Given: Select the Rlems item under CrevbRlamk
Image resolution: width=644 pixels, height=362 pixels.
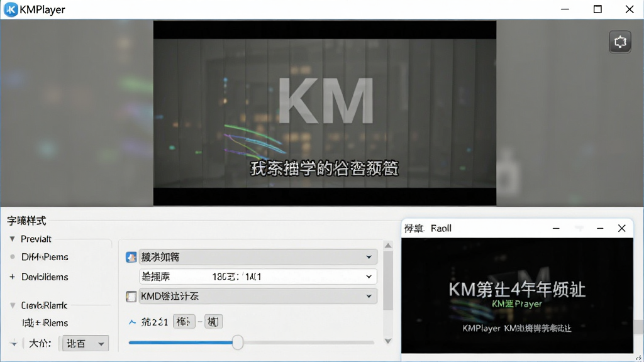Looking at the screenshot, I should [x=45, y=323].
